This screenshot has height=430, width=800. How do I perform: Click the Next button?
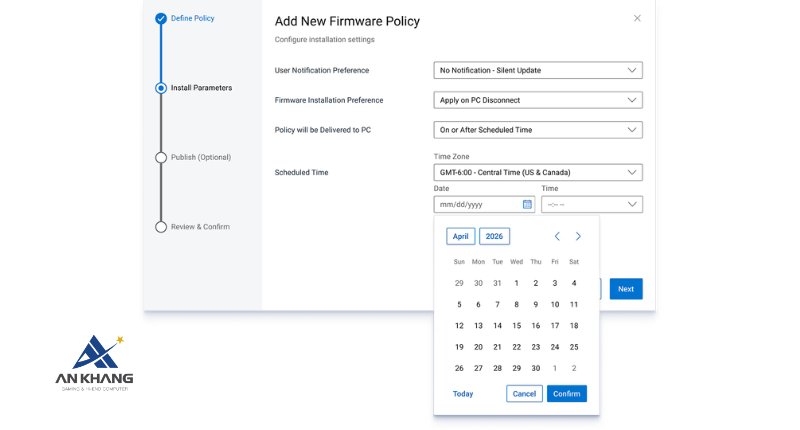pos(626,289)
